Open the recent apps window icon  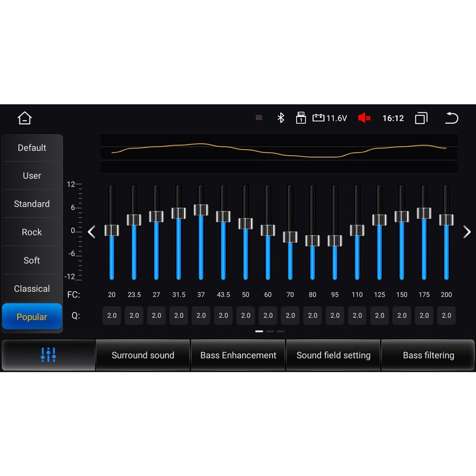pyautogui.click(x=421, y=118)
